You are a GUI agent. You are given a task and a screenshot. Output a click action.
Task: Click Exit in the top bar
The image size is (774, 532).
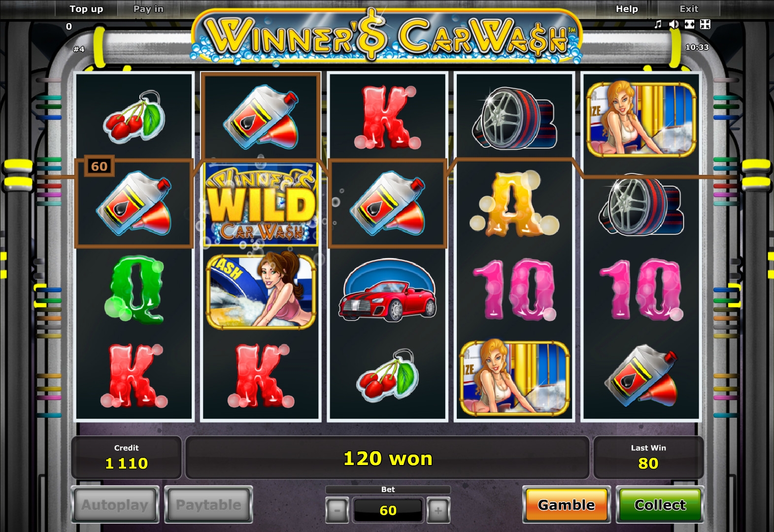tap(689, 9)
